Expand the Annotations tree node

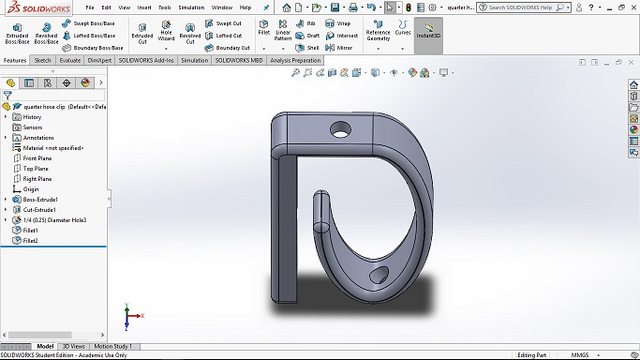(6, 138)
